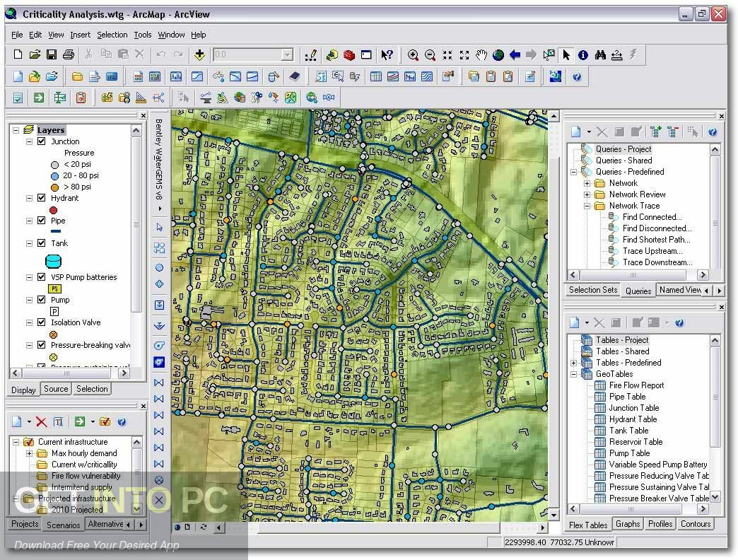Click the WaterGEMS toolbar help question icon
This screenshot has height=560, width=738.
pyautogui.click(x=577, y=76)
